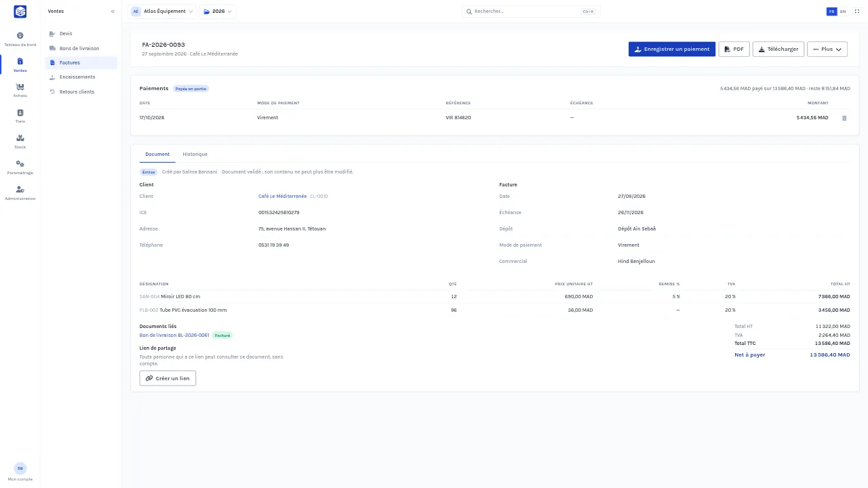This screenshot has width=868, height=488.
Task: Open client Café Le Méditerranée link
Action: (282, 197)
